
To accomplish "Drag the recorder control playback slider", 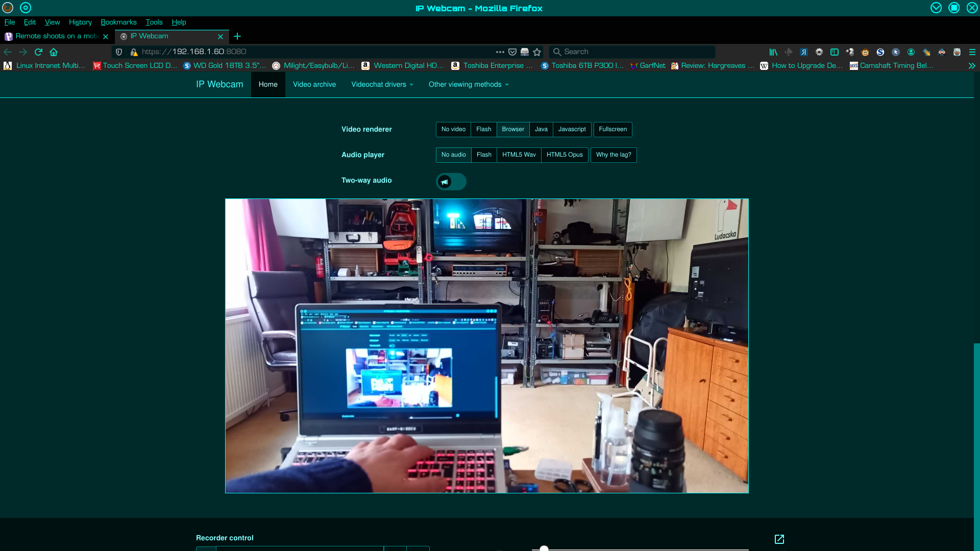I will click(544, 549).
